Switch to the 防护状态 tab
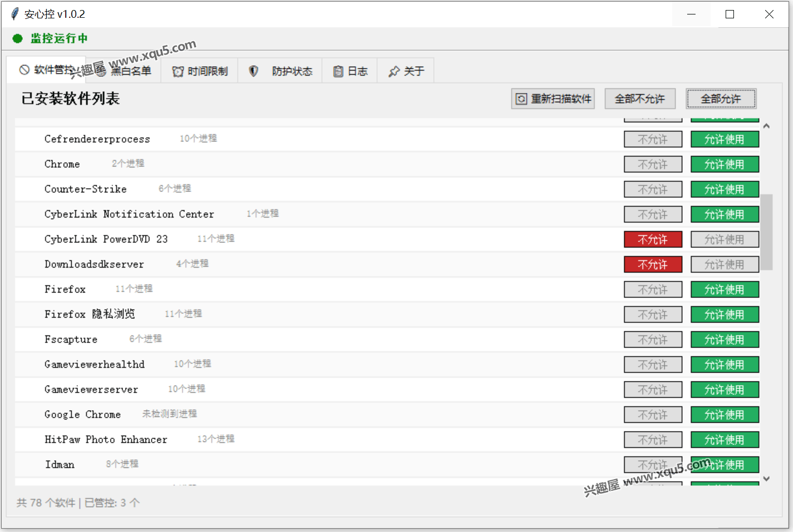The height and width of the screenshot is (532, 793). point(280,71)
